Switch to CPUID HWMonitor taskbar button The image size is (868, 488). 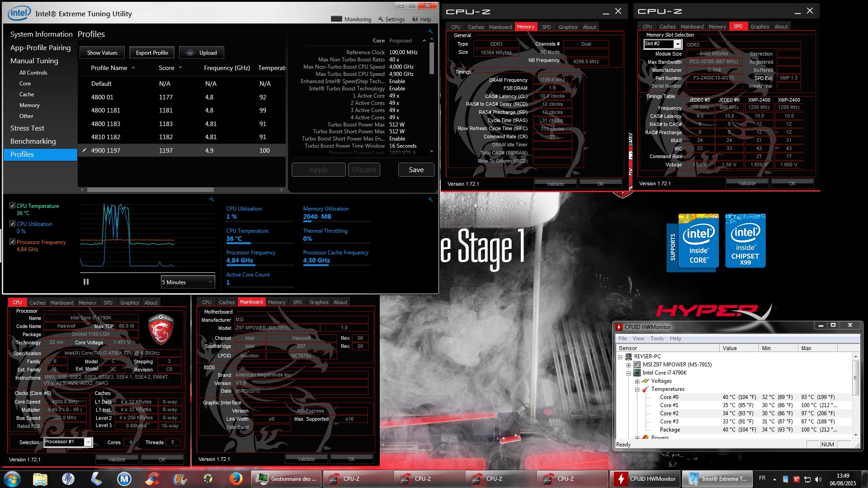tap(645, 479)
